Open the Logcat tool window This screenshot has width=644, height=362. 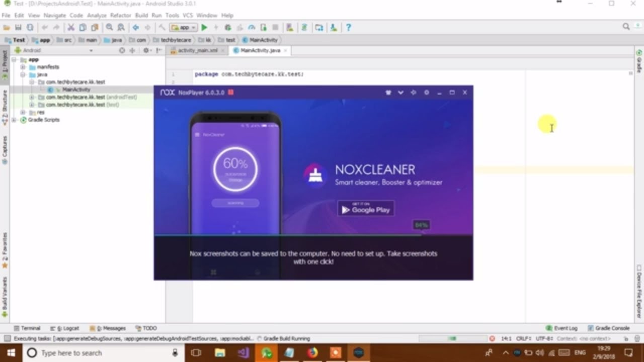65,328
